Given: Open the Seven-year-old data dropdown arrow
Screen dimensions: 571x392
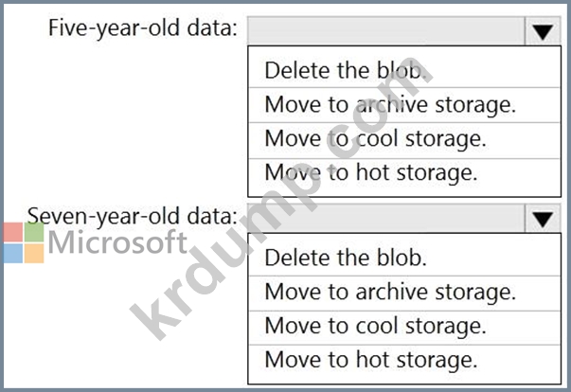Looking at the screenshot, I should pos(542,220).
